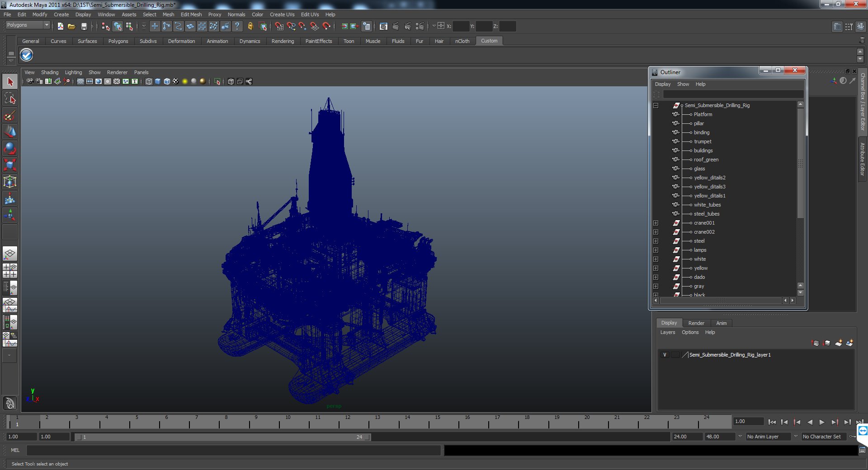868x470 pixels.
Task: Move selected layer up icon
Action: pos(816,343)
